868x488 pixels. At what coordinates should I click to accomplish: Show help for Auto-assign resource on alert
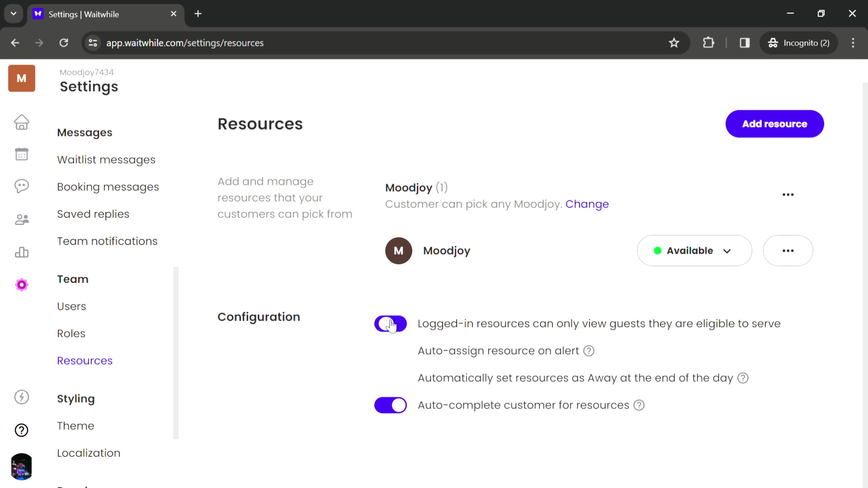(x=589, y=351)
